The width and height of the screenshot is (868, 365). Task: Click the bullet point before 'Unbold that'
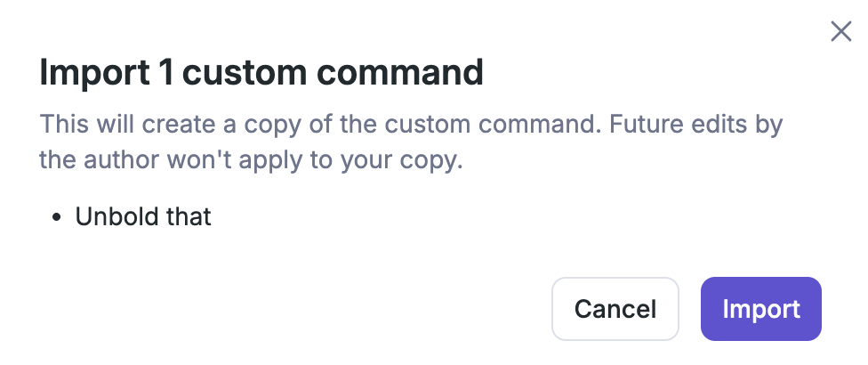(57, 217)
